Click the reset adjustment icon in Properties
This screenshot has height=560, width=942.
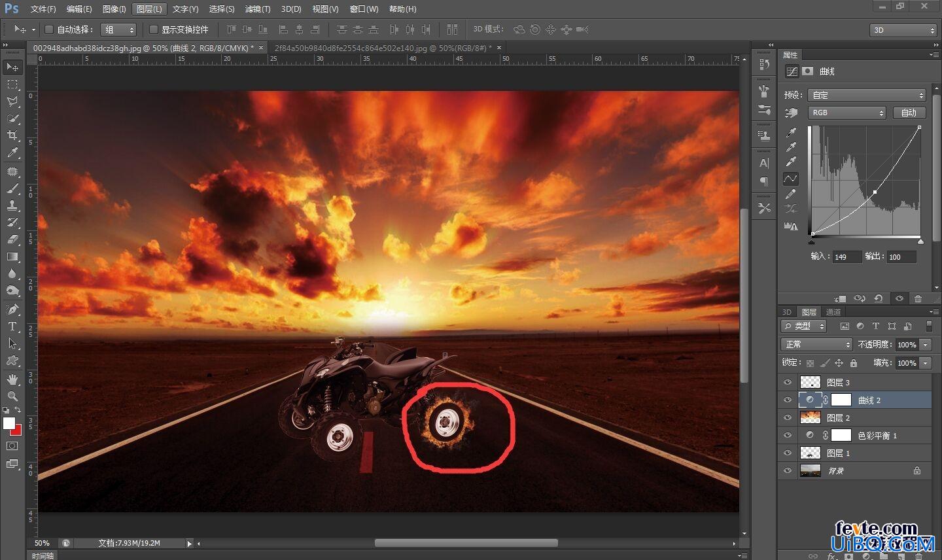(x=879, y=298)
